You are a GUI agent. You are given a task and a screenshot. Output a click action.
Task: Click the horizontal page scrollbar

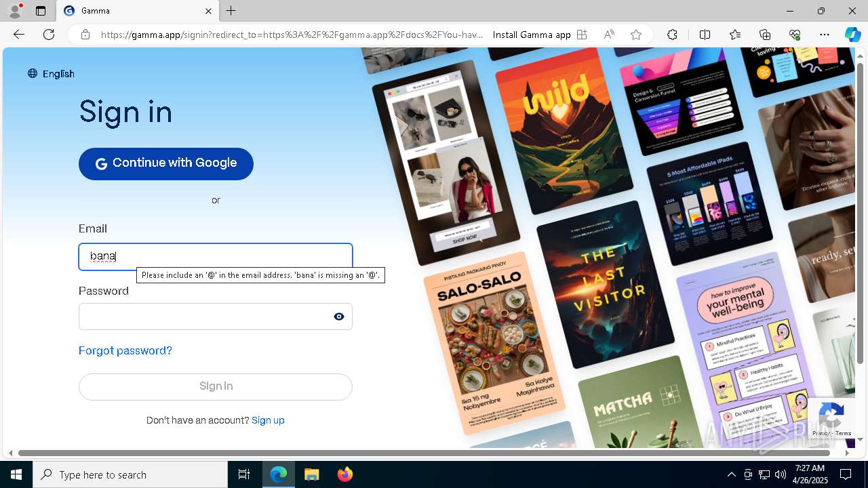pos(425,453)
